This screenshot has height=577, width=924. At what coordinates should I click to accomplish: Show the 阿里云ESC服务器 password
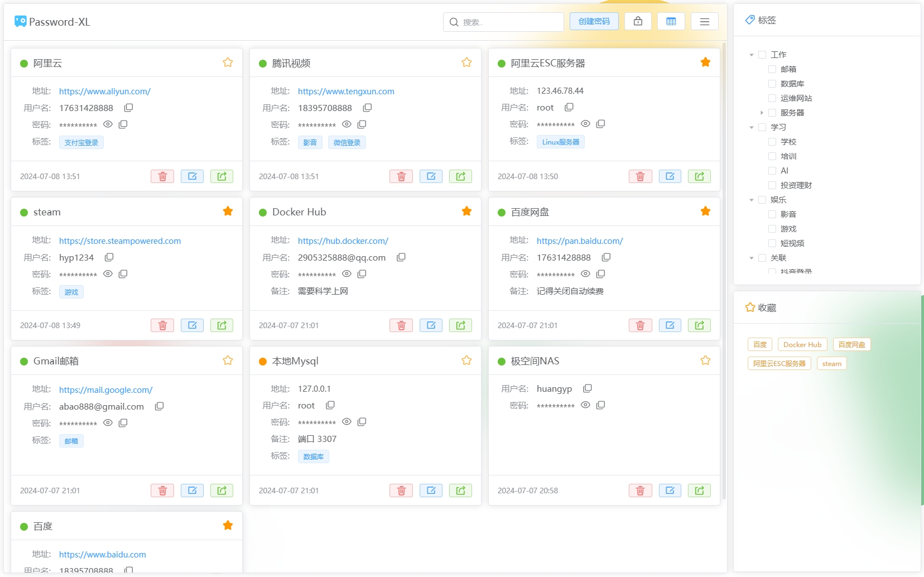coord(585,123)
